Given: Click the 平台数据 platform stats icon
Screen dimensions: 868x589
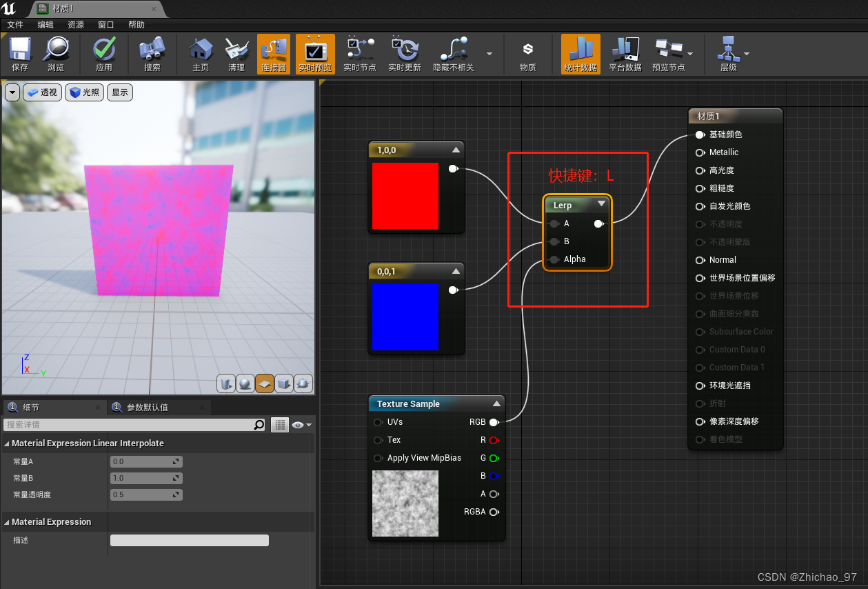Looking at the screenshot, I should click(x=625, y=54).
